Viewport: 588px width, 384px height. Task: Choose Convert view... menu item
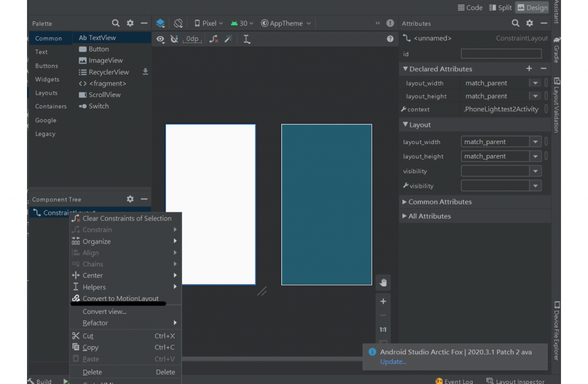pos(126,312)
